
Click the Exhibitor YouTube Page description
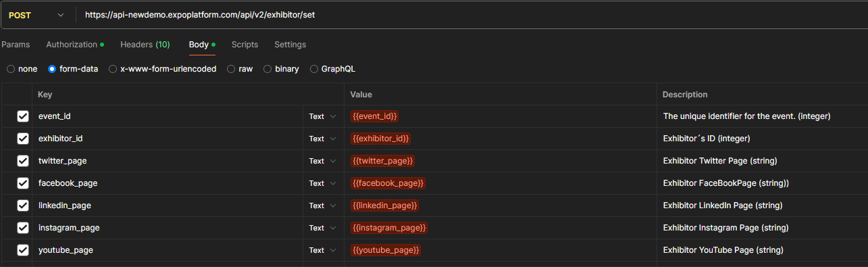click(723, 250)
